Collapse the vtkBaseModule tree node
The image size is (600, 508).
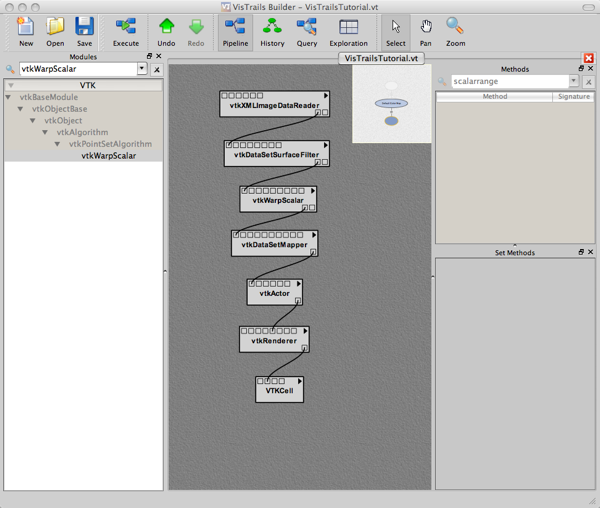coord(8,97)
